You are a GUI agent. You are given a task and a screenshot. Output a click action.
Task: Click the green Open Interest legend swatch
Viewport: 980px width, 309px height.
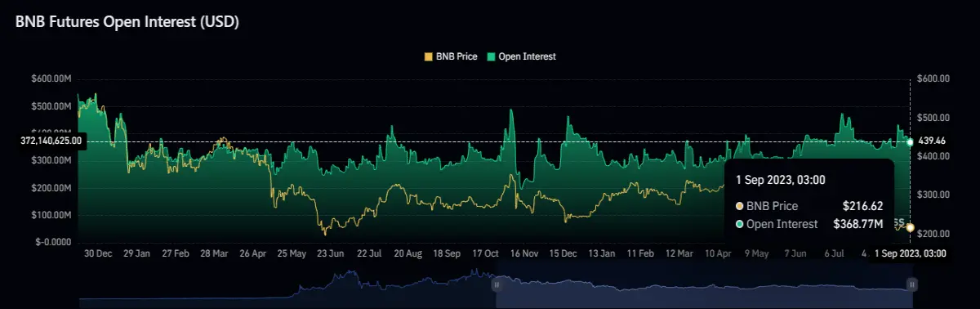coord(491,56)
